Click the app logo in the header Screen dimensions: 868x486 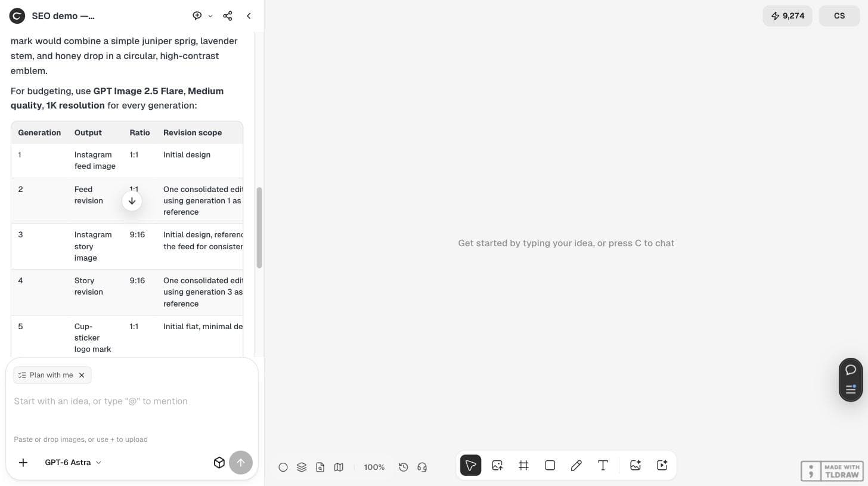pyautogui.click(x=17, y=16)
